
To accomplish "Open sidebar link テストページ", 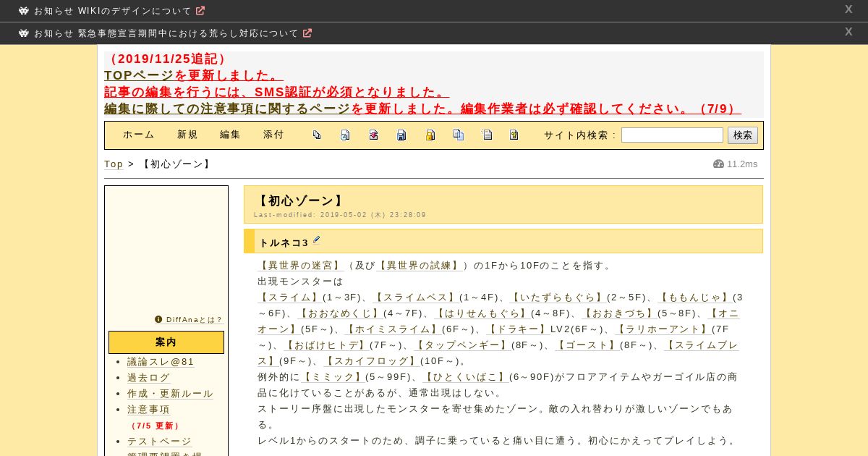I will point(159,442).
